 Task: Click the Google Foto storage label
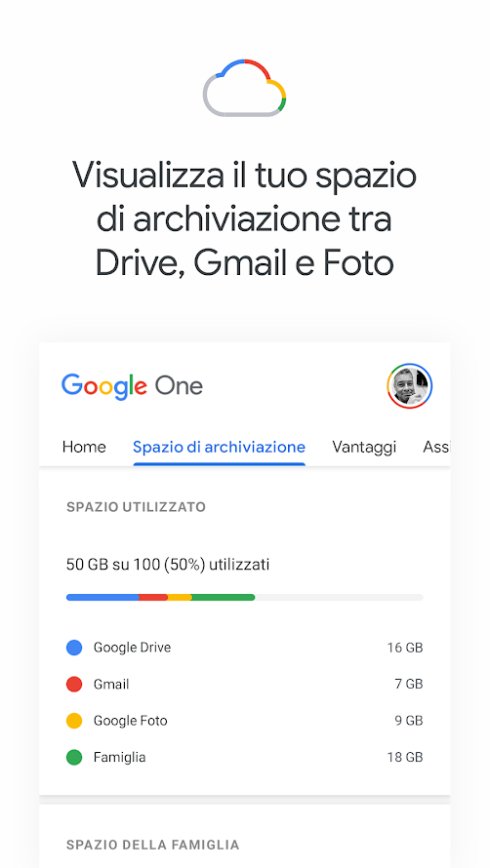point(130,720)
